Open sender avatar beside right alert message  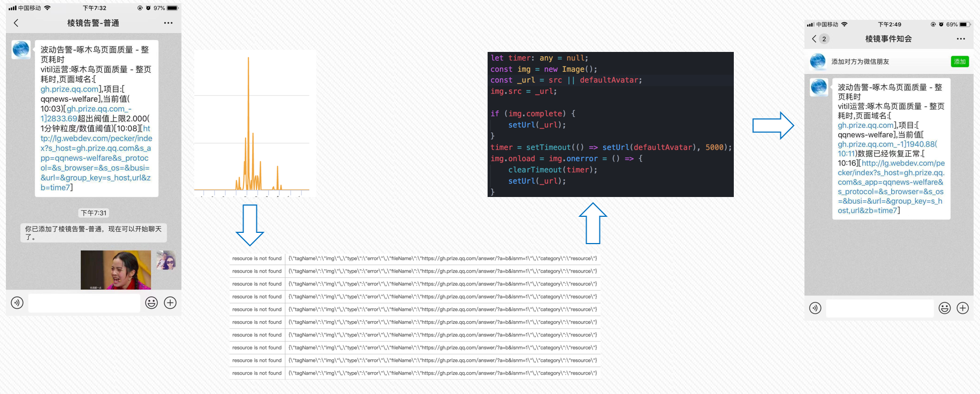click(x=819, y=87)
